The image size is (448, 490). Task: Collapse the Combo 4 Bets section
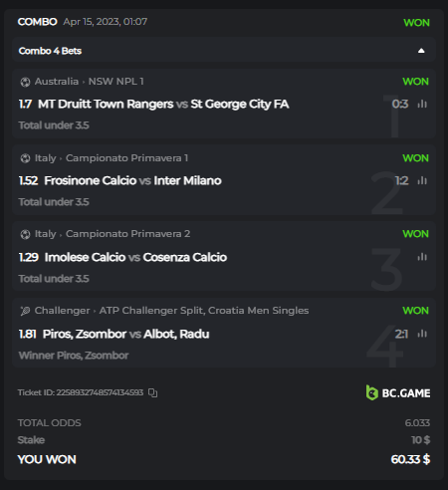pyautogui.click(x=421, y=51)
